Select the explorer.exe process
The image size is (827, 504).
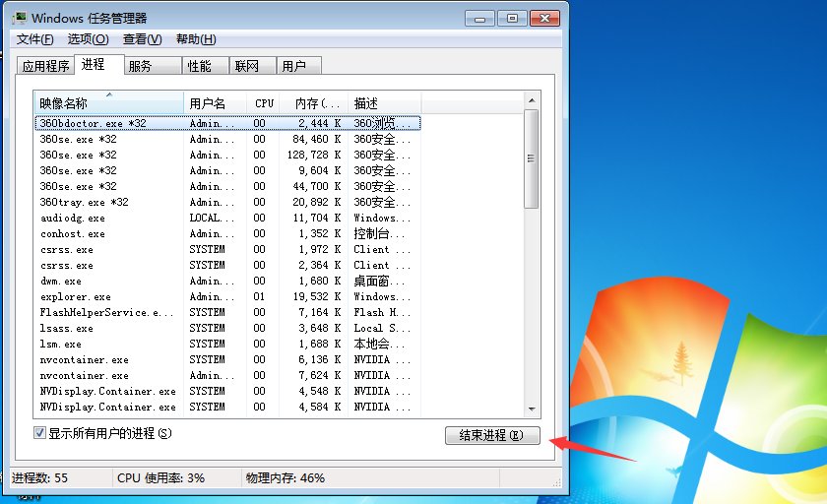pos(227,297)
